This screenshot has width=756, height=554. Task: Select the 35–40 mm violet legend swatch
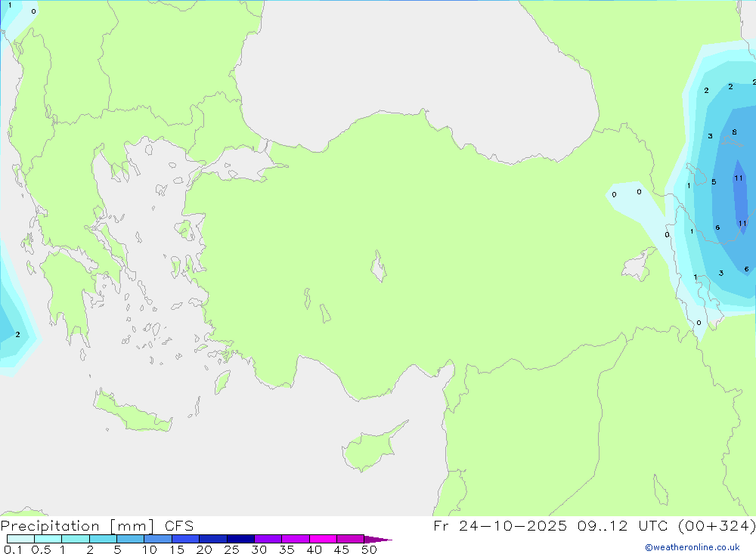pos(296,539)
